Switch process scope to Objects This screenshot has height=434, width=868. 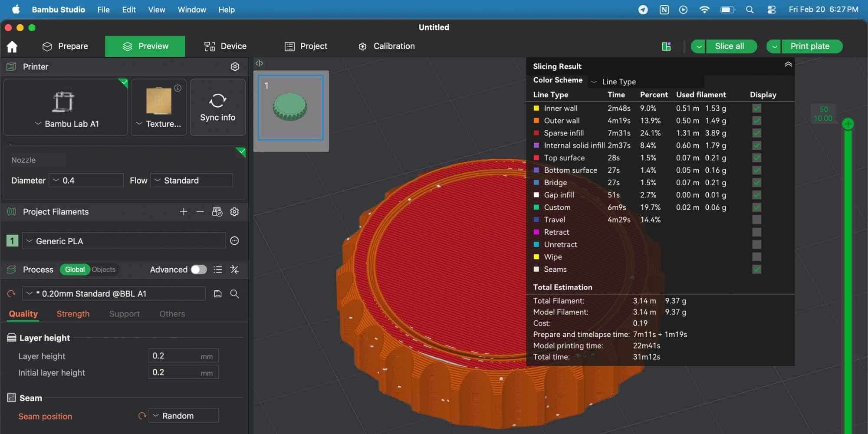[104, 270]
